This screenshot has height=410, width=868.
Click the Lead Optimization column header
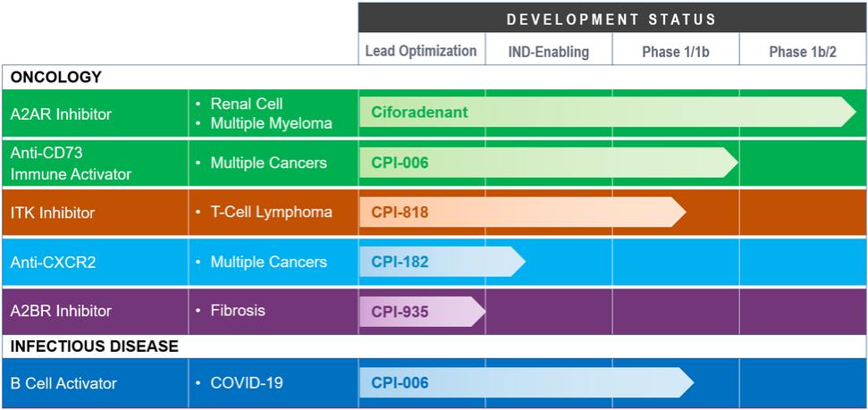421,51
